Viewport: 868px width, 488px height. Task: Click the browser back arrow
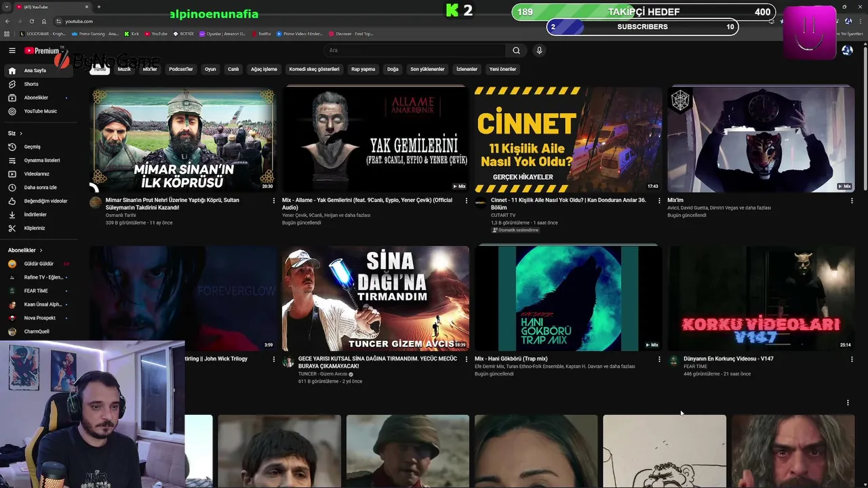pos(7,21)
